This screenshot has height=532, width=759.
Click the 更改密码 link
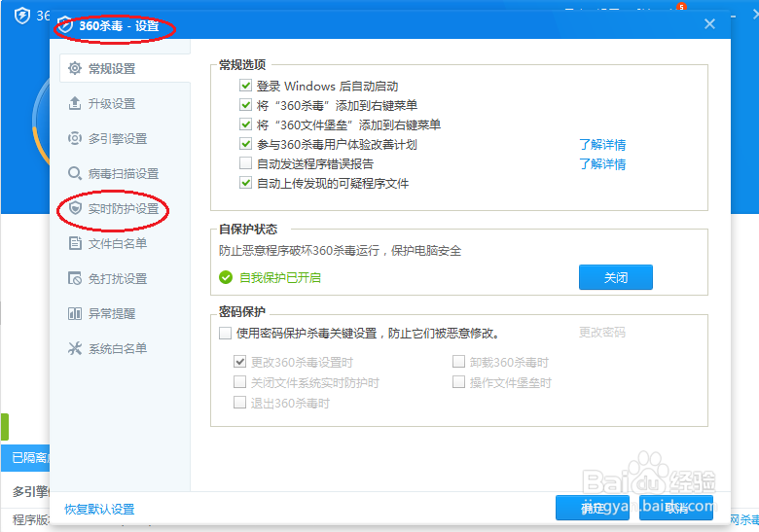click(x=602, y=333)
